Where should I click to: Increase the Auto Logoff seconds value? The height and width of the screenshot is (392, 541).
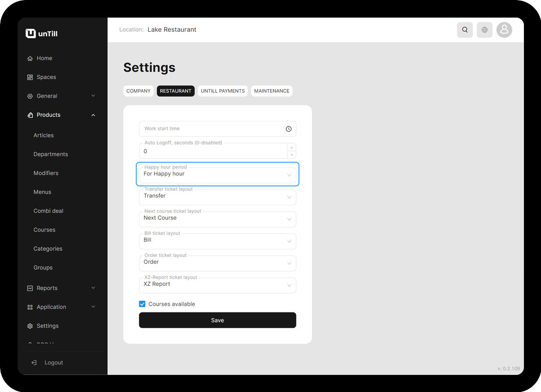click(x=291, y=147)
